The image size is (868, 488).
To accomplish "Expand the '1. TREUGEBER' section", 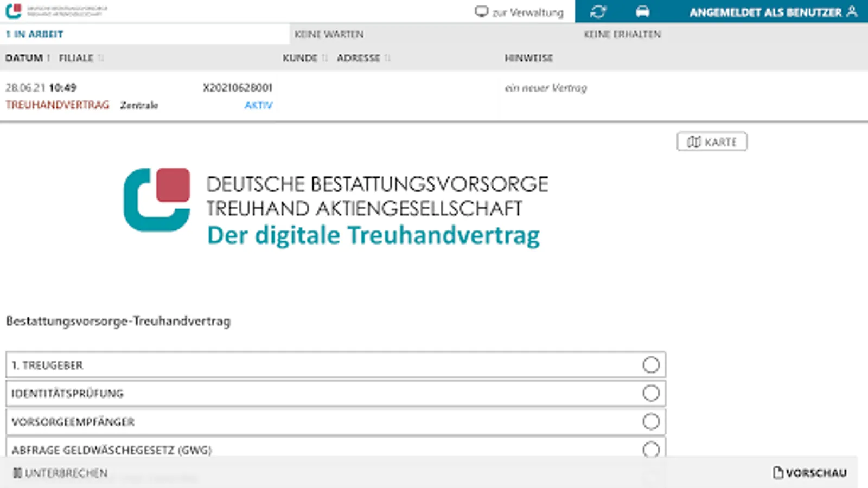I will (336, 365).
